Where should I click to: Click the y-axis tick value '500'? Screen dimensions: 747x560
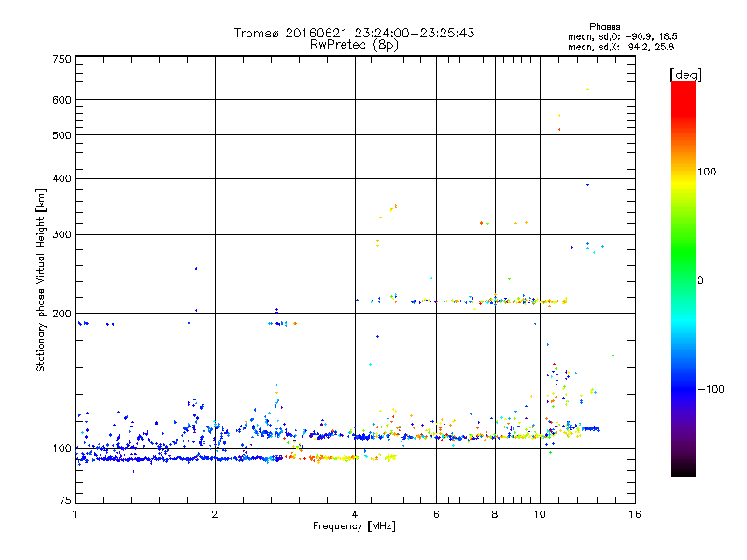coord(63,135)
